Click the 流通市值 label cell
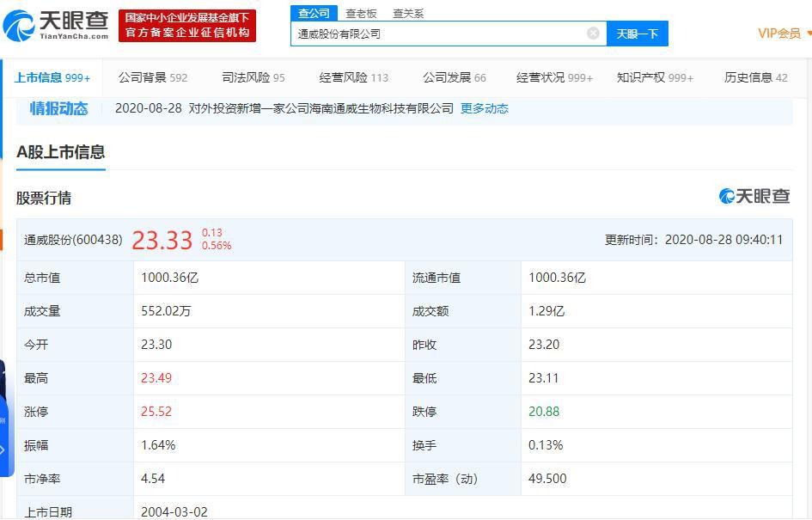 click(x=463, y=278)
